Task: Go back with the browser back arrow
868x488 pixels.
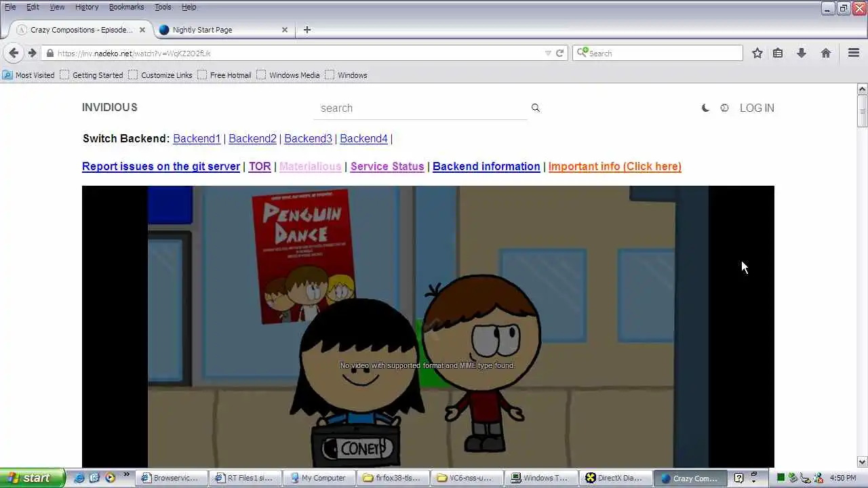Action: [x=14, y=53]
